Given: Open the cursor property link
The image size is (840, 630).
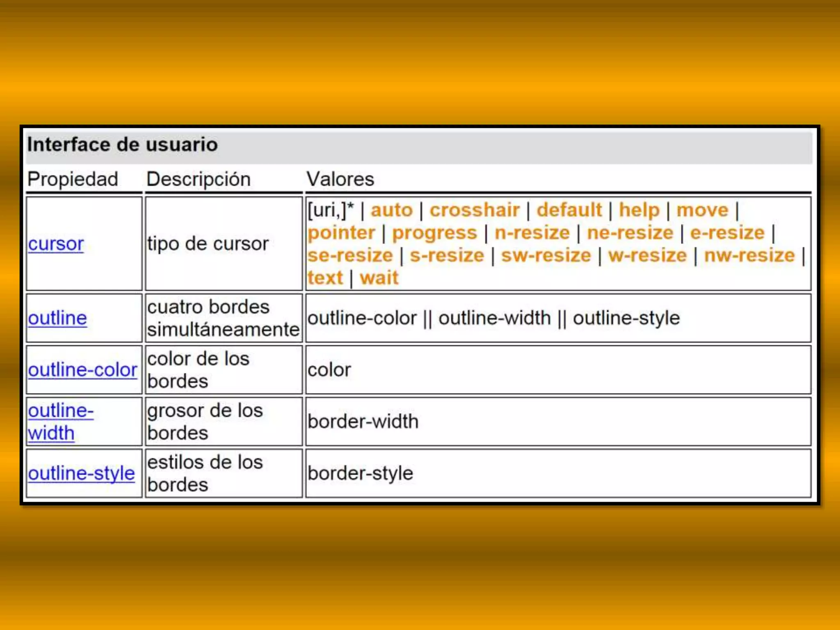Looking at the screenshot, I should 56,244.
